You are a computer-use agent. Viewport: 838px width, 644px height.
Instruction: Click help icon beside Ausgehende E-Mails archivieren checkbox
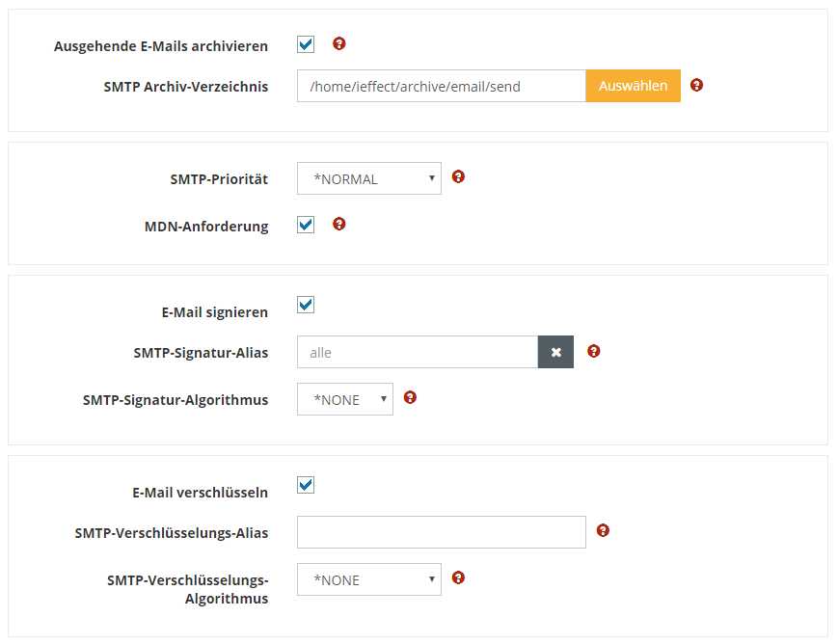(x=338, y=44)
